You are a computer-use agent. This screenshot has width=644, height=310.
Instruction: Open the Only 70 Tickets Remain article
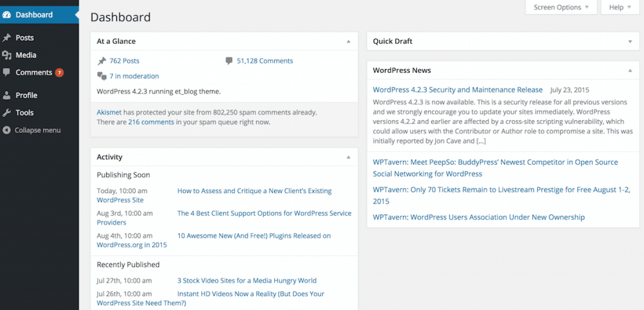[501, 196]
